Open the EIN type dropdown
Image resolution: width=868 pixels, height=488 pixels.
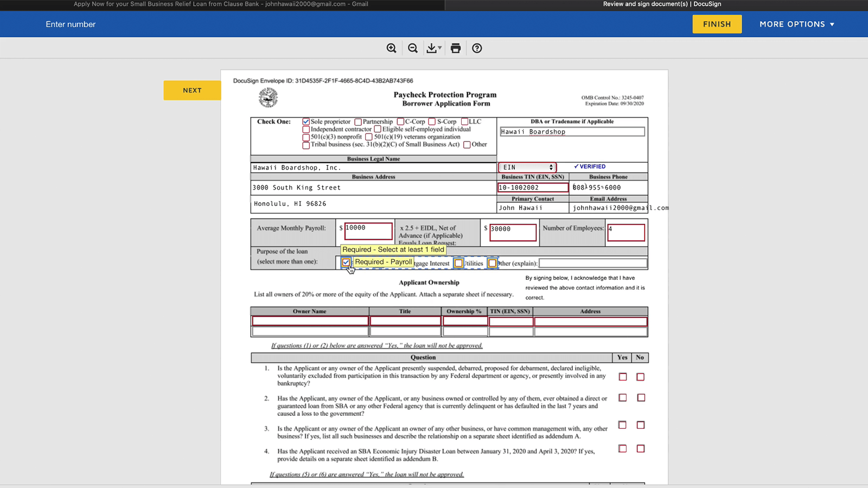point(527,167)
